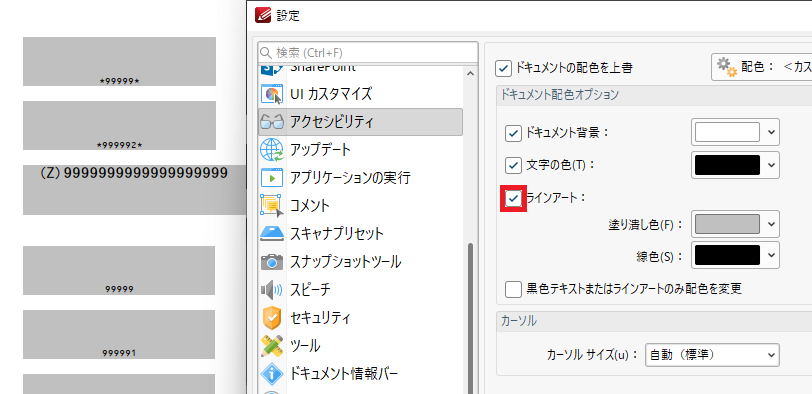
Task: Click scroll-up arrow of category list
Action: pyautogui.click(x=470, y=74)
